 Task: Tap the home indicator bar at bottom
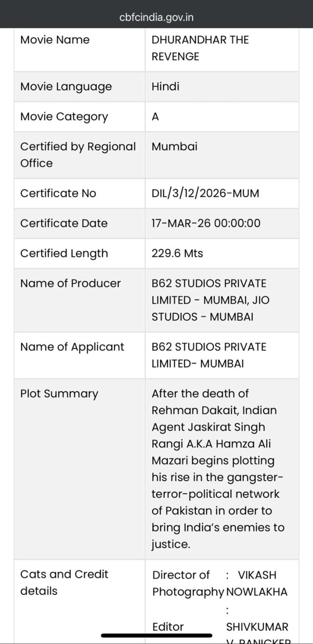coord(156,636)
